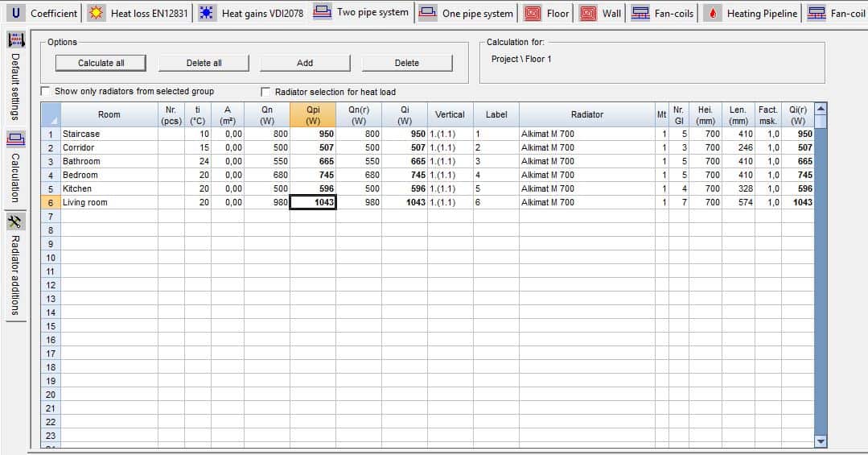This screenshot has height=455, width=868.
Task: Click the Calculation sidebar radiator icon
Action: point(15,139)
